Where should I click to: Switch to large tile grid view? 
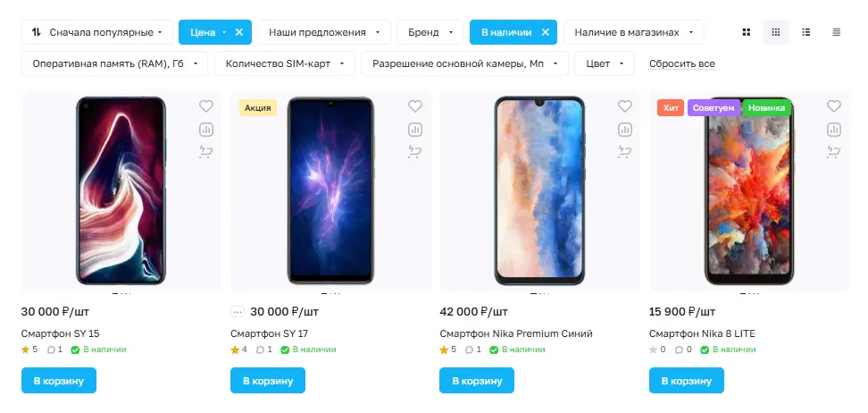[747, 32]
